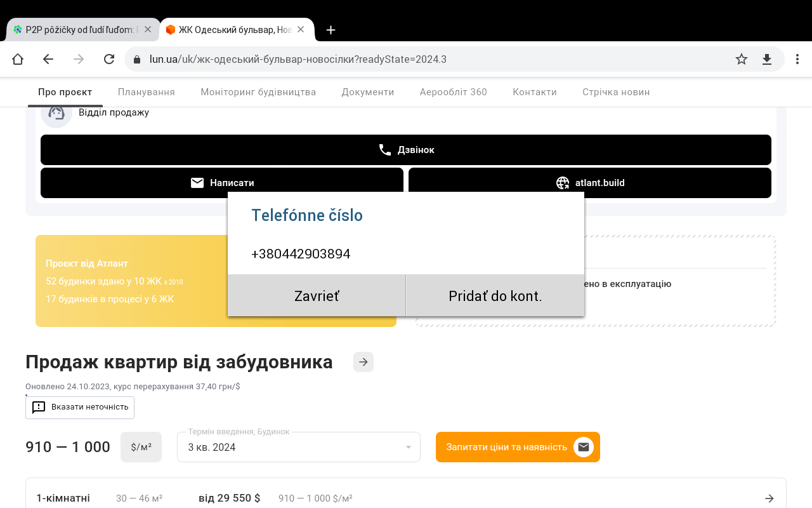Open the three-dot browser menu
Screen dimensions: 812x508
point(797,59)
